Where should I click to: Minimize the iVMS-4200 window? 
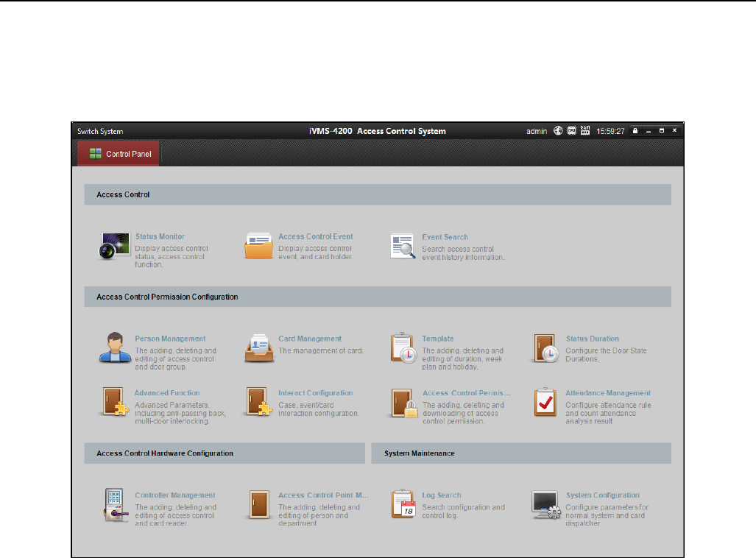649,131
